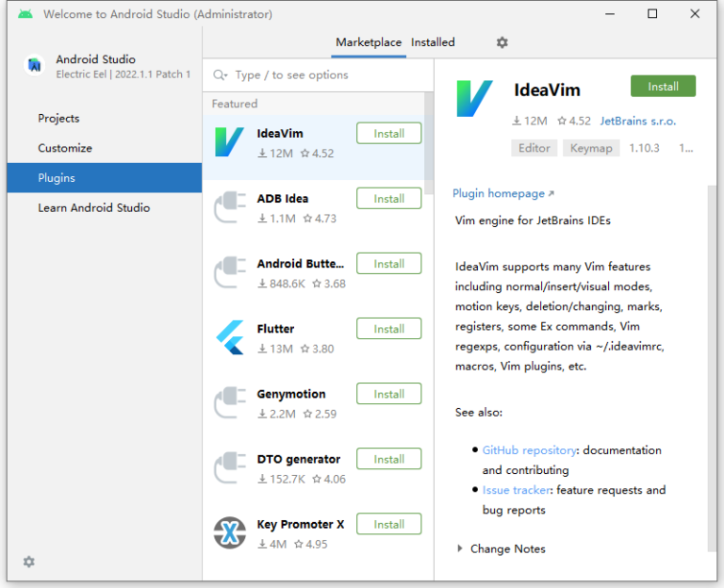Switch to the Installed tab
This screenshot has width=724, height=588.
(433, 42)
